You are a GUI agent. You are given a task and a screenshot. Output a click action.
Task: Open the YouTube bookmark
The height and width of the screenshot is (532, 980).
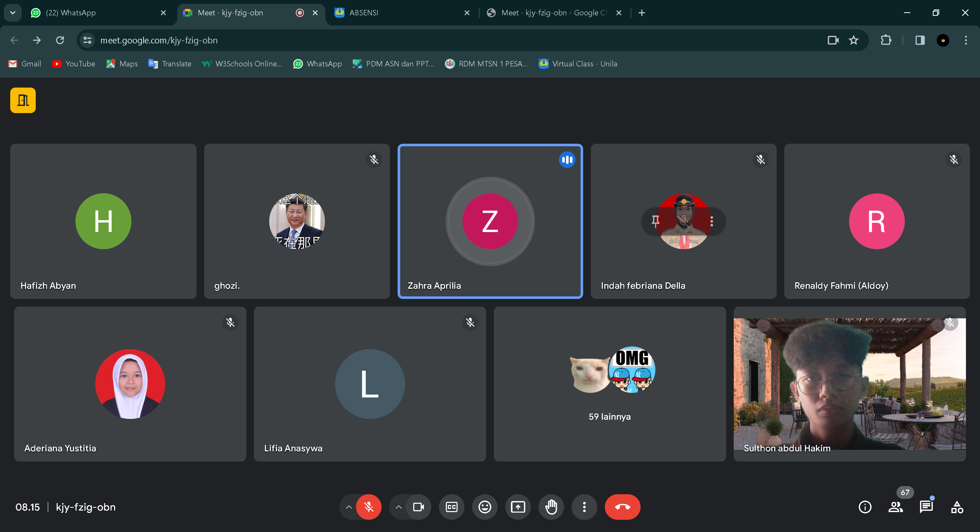click(x=74, y=64)
